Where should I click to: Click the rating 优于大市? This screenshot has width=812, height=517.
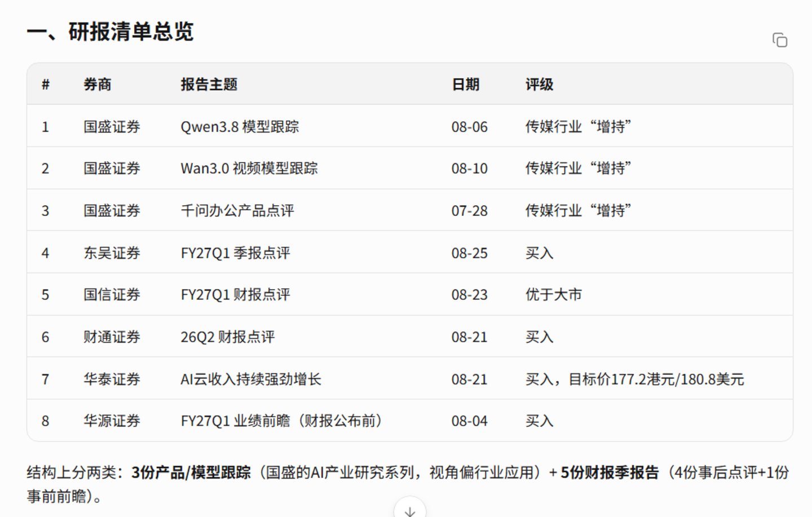[553, 295]
